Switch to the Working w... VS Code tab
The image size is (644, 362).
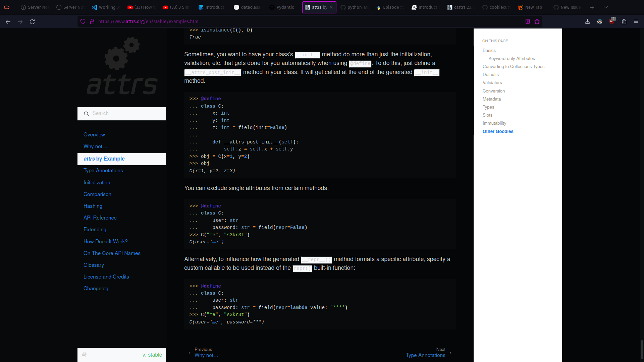pos(106,7)
